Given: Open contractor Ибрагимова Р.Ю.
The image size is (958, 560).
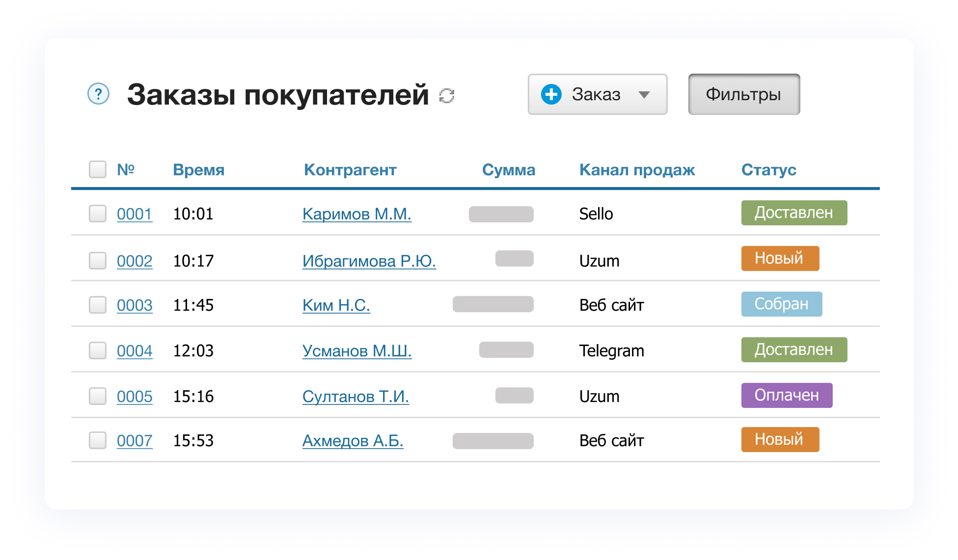Looking at the screenshot, I should pyautogui.click(x=369, y=261).
